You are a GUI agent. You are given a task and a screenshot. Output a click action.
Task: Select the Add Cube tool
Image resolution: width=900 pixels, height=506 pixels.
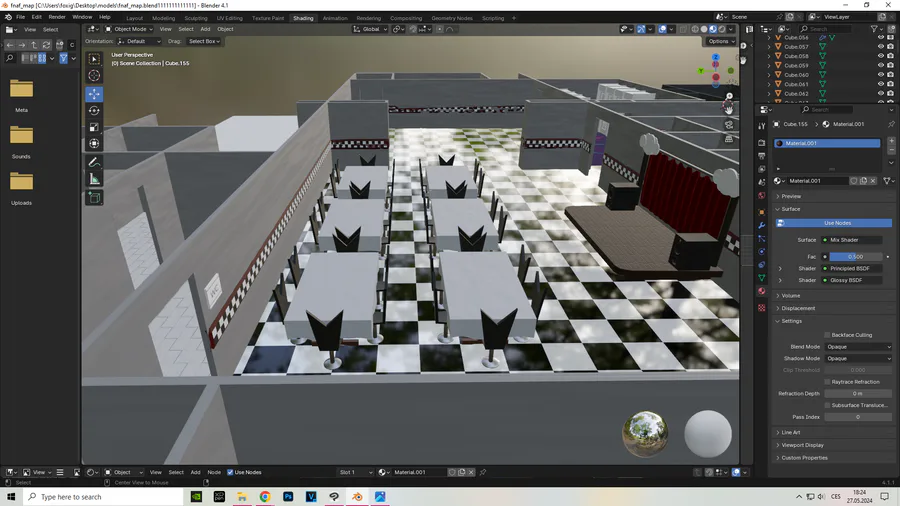pyautogui.click(x=94, y=198)
